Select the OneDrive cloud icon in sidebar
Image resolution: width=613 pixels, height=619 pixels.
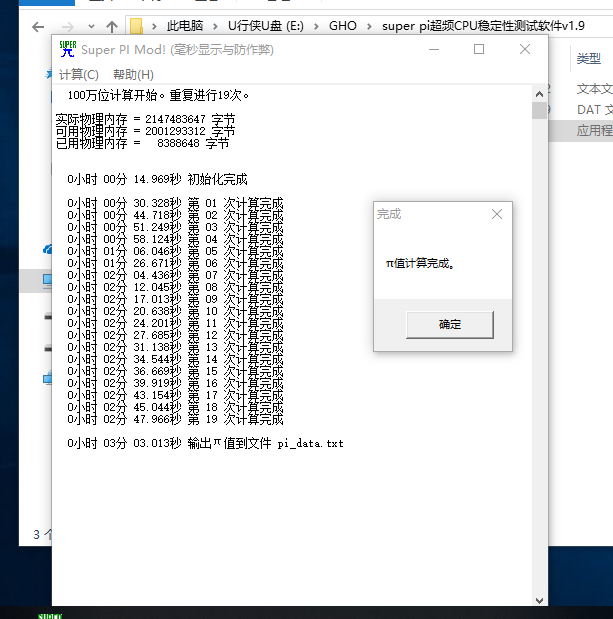[48, 249]
